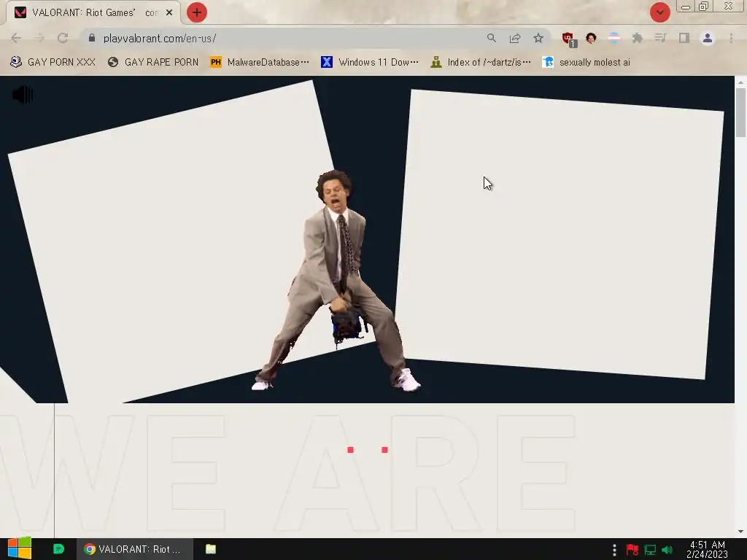Expand the system tray overflow dots
The width and height of the screenshot is (747, 560).
[x=614, y=550]
